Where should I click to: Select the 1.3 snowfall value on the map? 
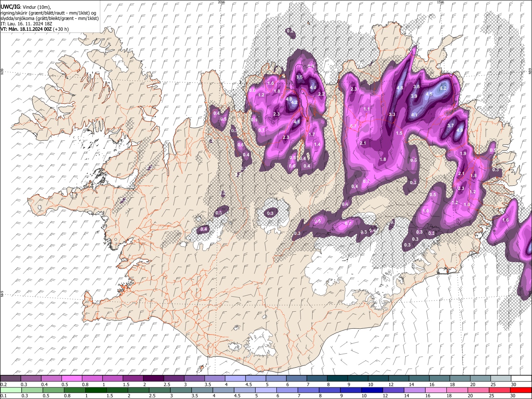tap(474, 176)
